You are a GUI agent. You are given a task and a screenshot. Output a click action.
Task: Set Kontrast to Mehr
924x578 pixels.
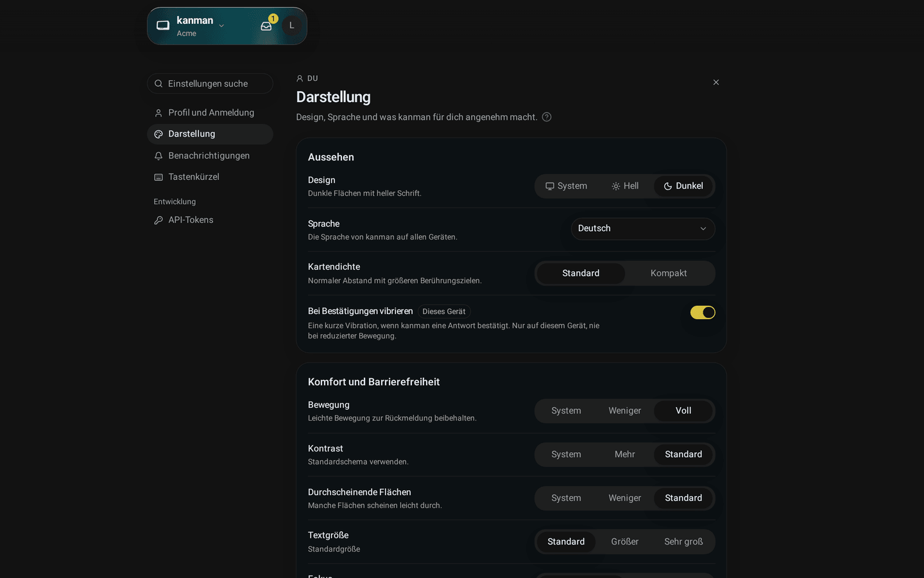625,455
